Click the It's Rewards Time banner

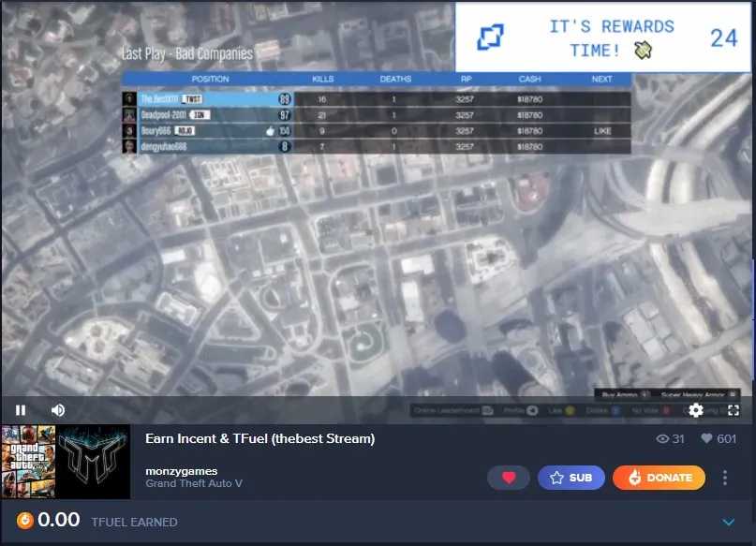click(602, 37)
